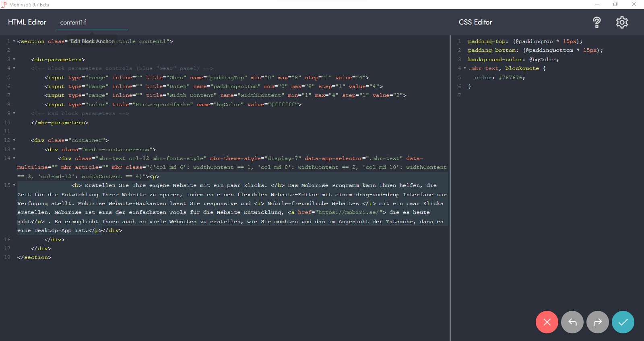The width and height of the screenshot is (644, 341).
Task: Cancel changes with the red X button
Action: (x=547, y=322)
